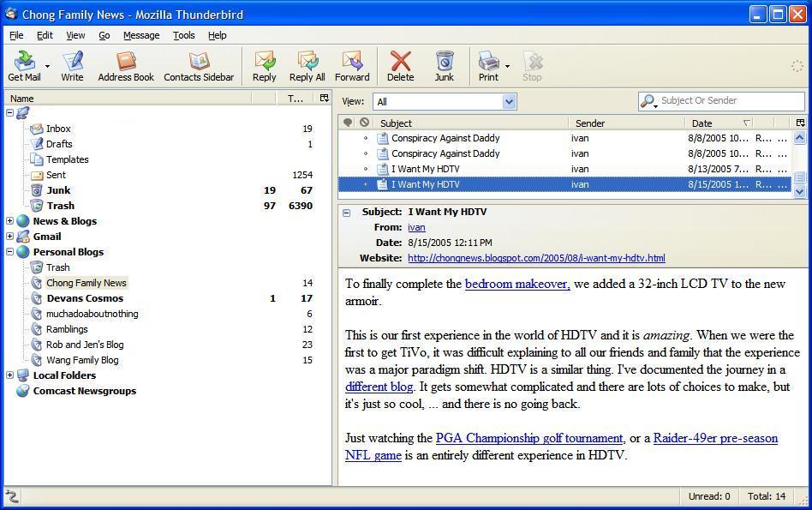This screenshot has width=812, height=510.
Task: Sort by the junk status column icon
Action: pyautogui.click(x=365, y=123)
